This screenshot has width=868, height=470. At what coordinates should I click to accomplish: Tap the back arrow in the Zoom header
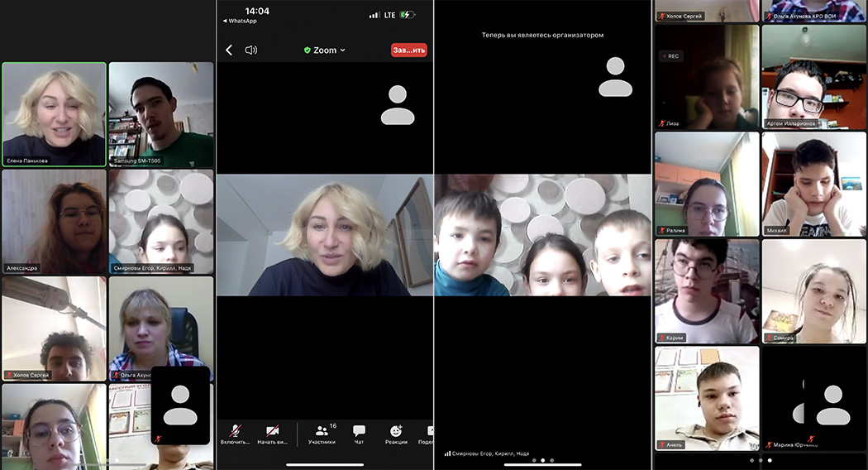pyautogui.click(x=229, y=50)
